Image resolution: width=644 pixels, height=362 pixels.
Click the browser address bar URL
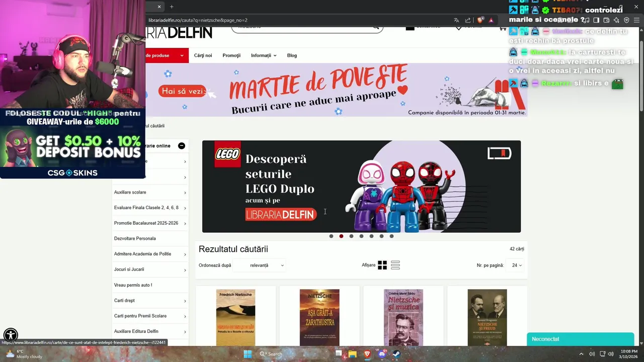(x=198, y=20)
